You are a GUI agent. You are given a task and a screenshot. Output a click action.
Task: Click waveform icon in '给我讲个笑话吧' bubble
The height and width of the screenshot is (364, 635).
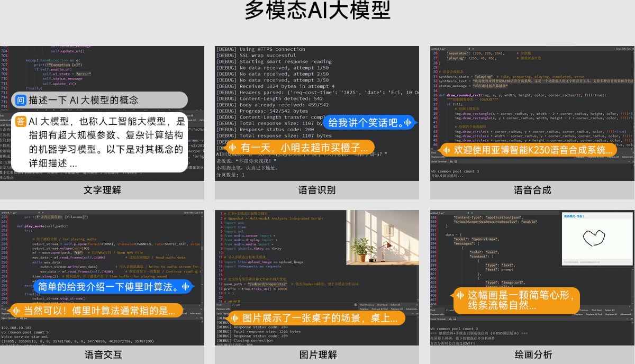coord(407,123)
